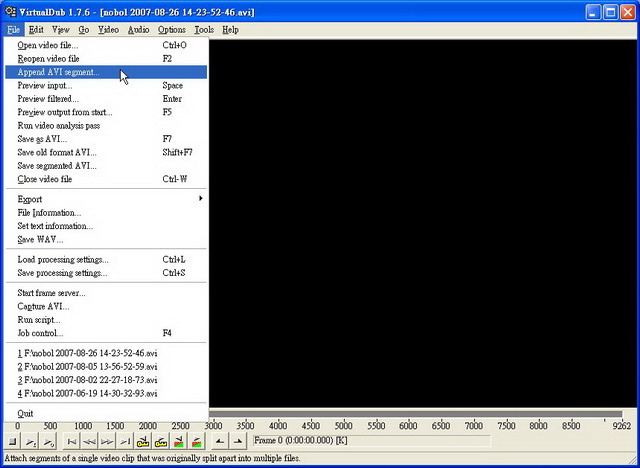Choose Set text information
This screenshot has height=468, width=640.
coord(106,226)
